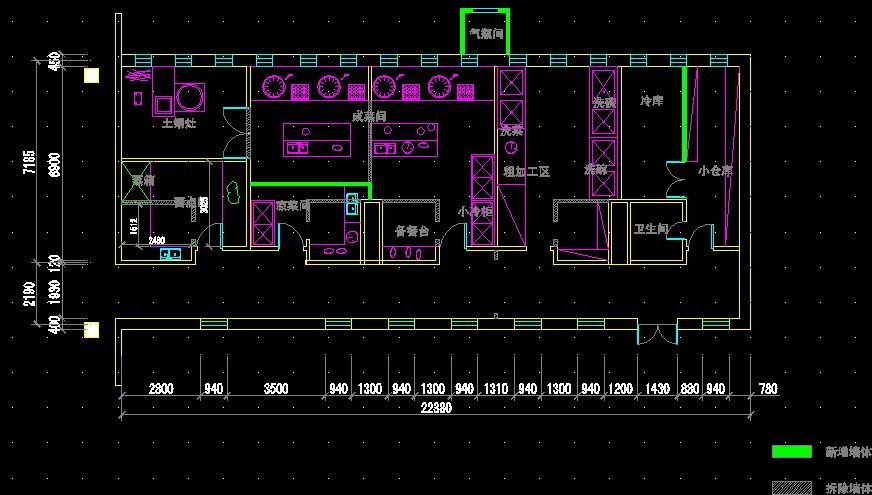Select the green plant symbol near the left corridor

233,190
